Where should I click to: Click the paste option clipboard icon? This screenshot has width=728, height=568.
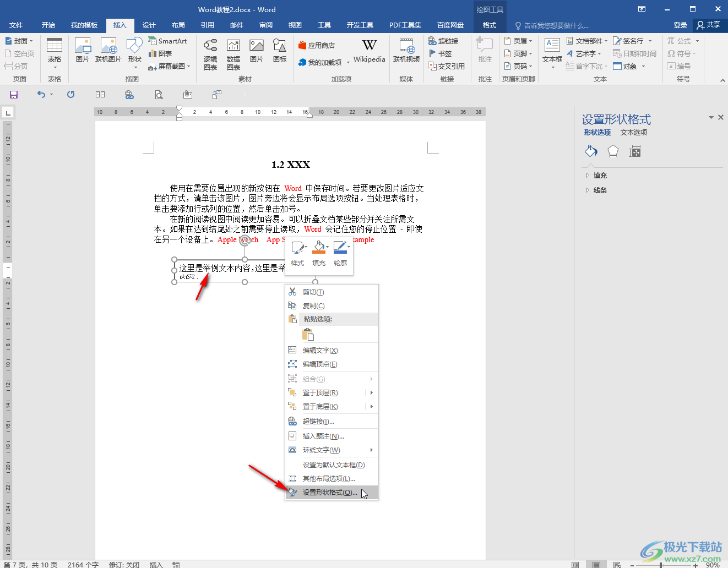pyautogui.click(x=308, y=334)
